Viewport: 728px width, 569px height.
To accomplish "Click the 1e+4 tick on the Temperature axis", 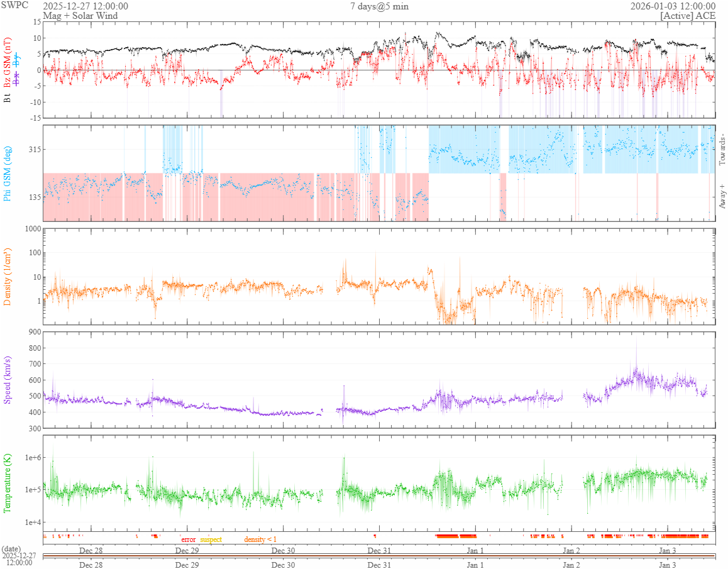I will 33,522.
